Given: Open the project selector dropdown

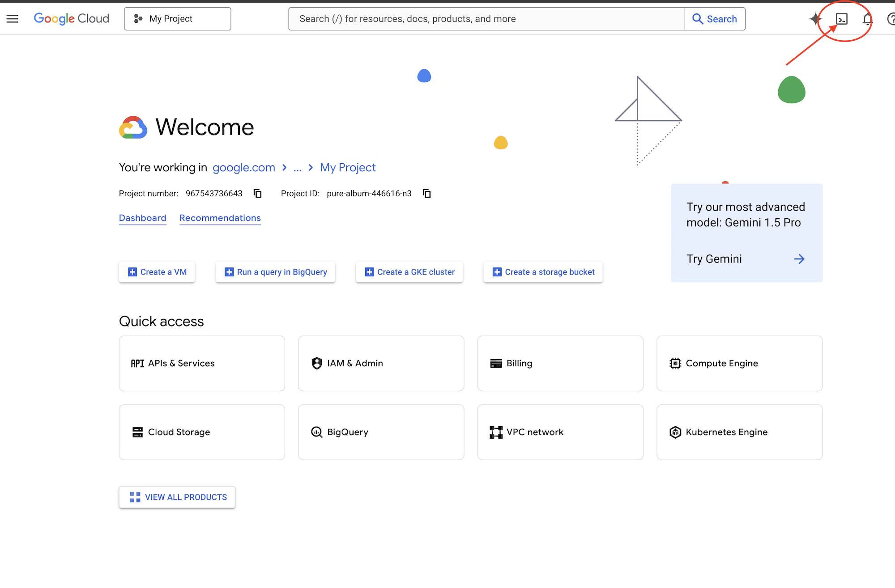Looking at the screenshot, I should coord(177,18).
